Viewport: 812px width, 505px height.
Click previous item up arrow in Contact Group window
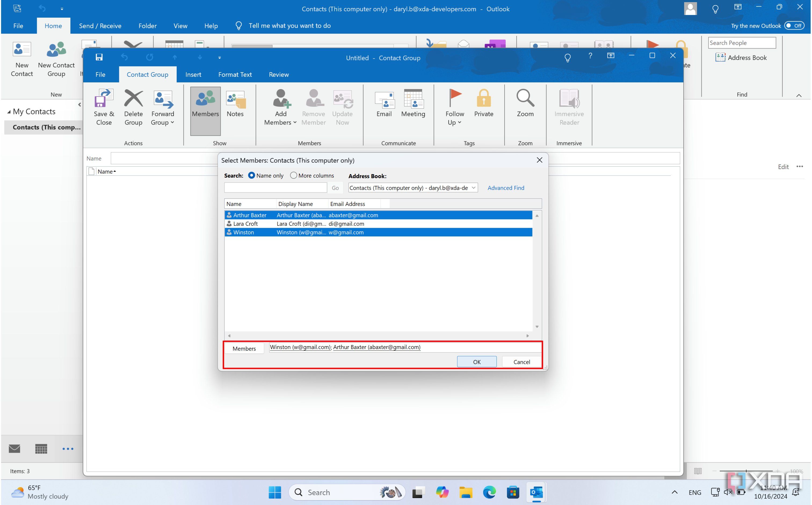click(175, 57)
